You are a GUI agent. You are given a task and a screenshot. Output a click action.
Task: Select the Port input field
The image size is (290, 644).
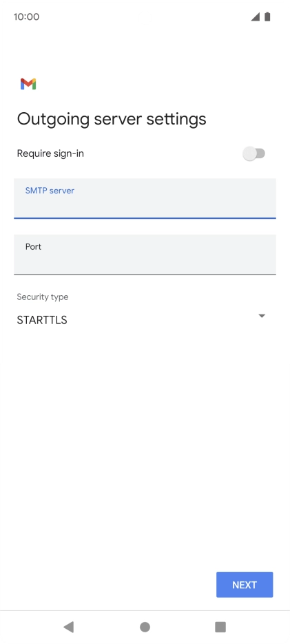[x=145, y=255]
